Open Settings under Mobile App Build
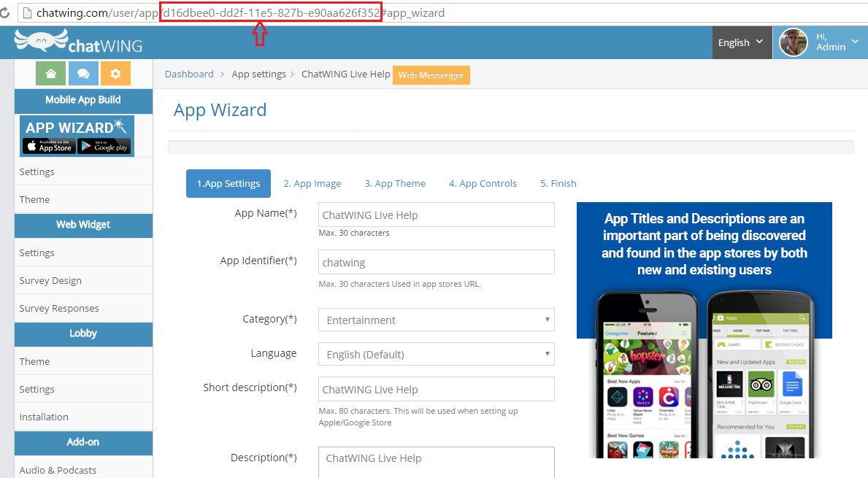 point(83,171)
